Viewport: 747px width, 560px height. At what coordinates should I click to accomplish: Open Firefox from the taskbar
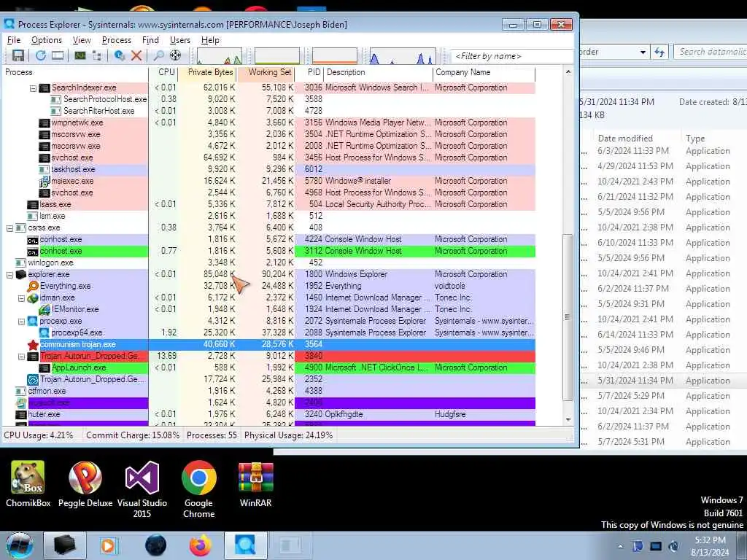pyautogui.click(x=200, y=545)
